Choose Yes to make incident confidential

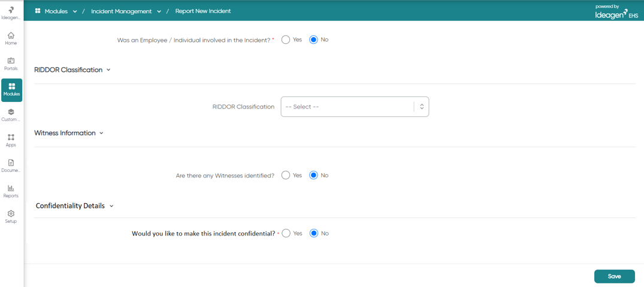pyautogui.click(x=286, y=233)
